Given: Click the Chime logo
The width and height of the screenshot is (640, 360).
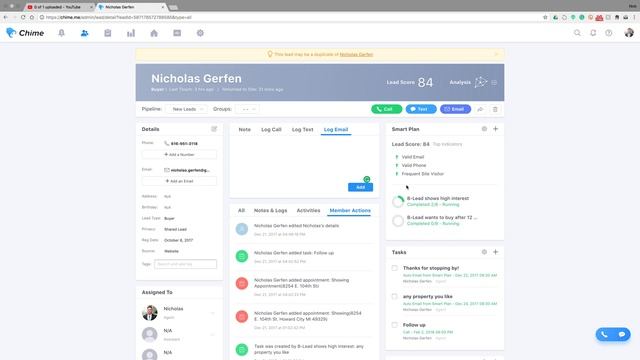Looking at the screenshot, I should tap(25, 33).
